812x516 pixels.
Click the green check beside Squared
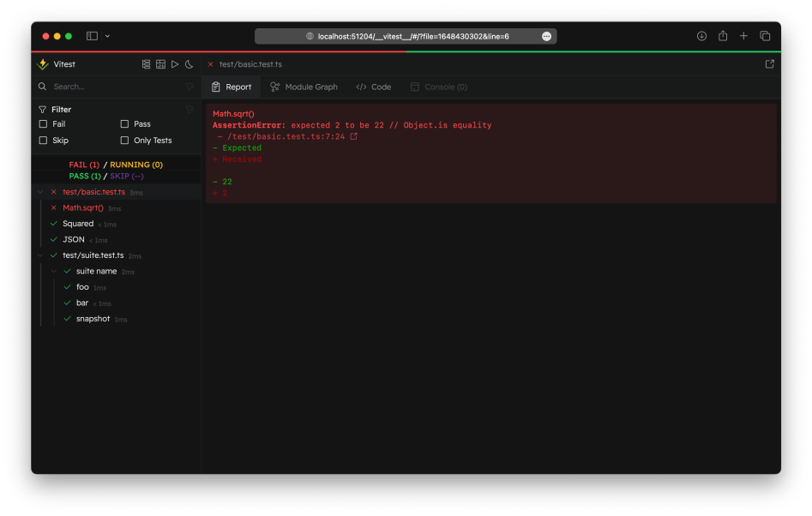(x=54, y=224)
